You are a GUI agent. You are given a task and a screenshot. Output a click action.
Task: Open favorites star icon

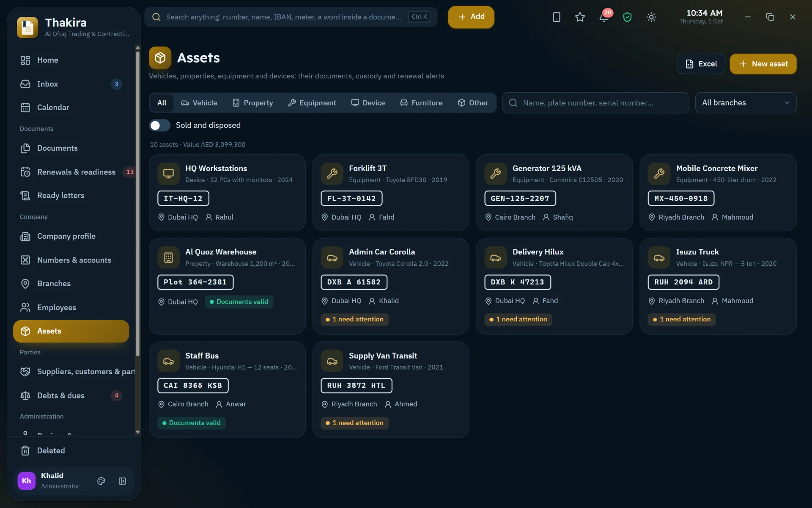click(580, 17)
